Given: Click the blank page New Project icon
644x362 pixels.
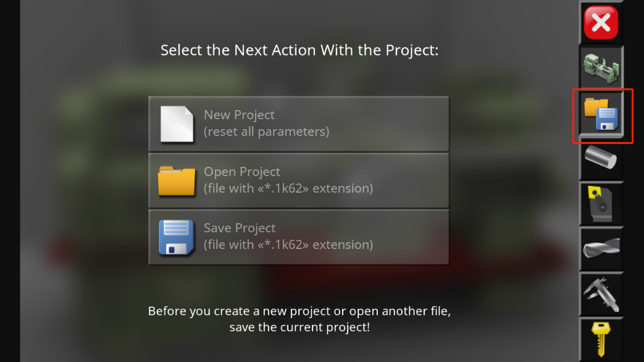Looking at the screenshot, I should [x=177, y=124].
